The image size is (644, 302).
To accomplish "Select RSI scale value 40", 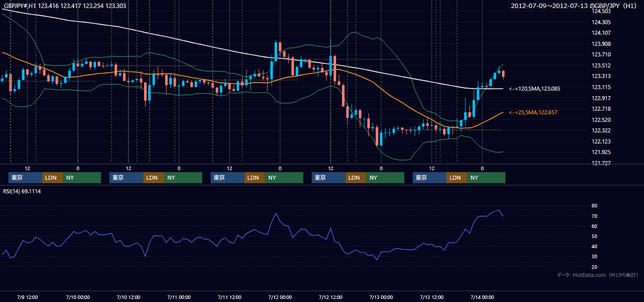I will pos(594,246).
